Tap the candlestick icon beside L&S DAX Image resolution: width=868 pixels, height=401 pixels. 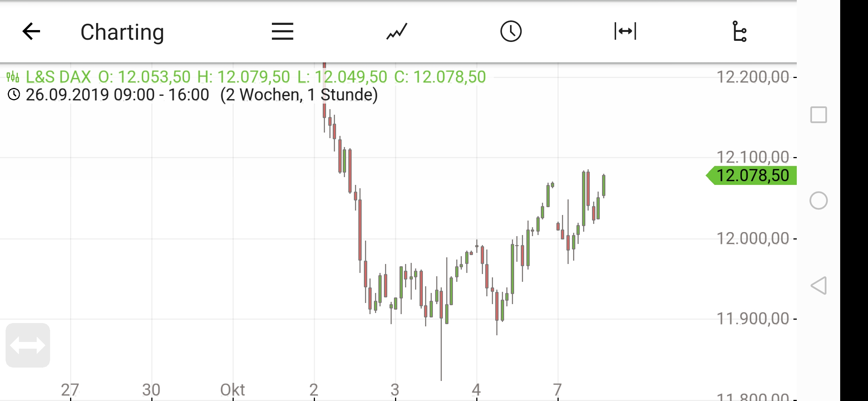tap(13, 77)
